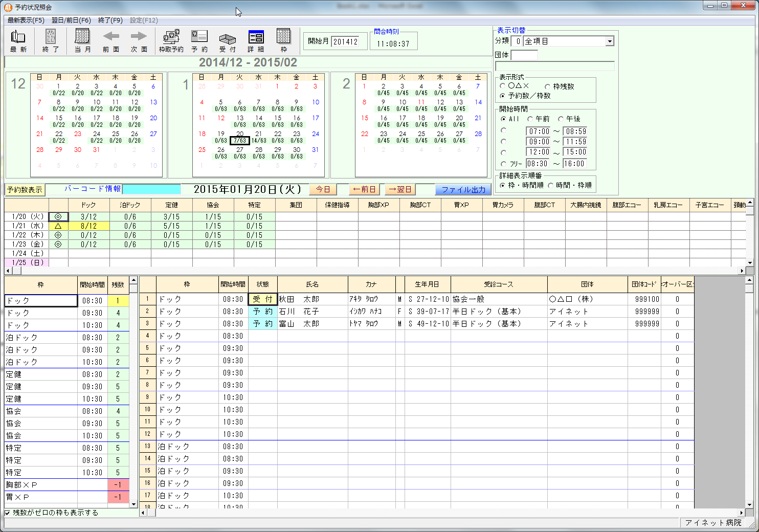Click row number 13 泊ドック in detail list
The height and width of the screenshot is (532, 759).
(147, 446)
